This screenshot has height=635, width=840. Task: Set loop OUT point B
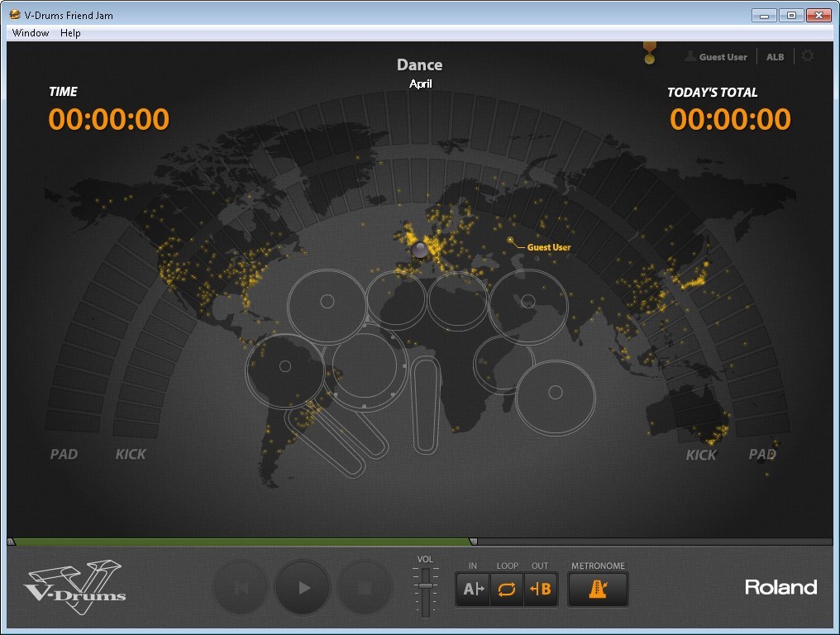point(541,589)
